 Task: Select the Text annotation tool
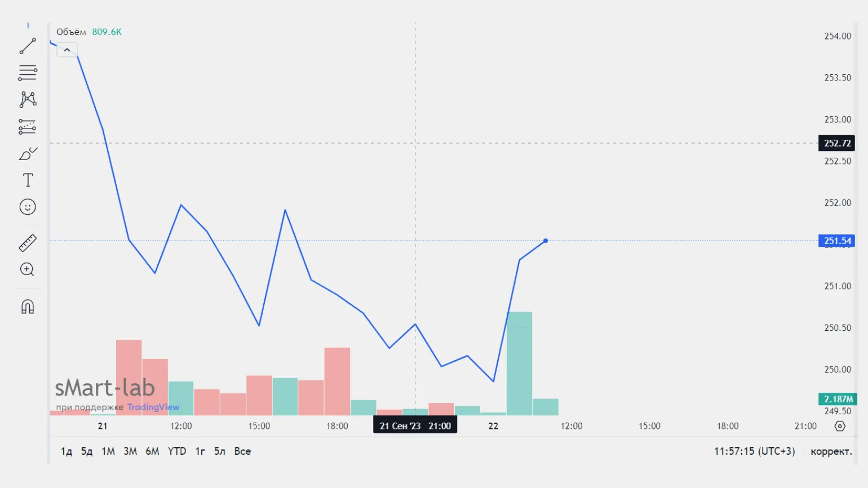point(28,180)
